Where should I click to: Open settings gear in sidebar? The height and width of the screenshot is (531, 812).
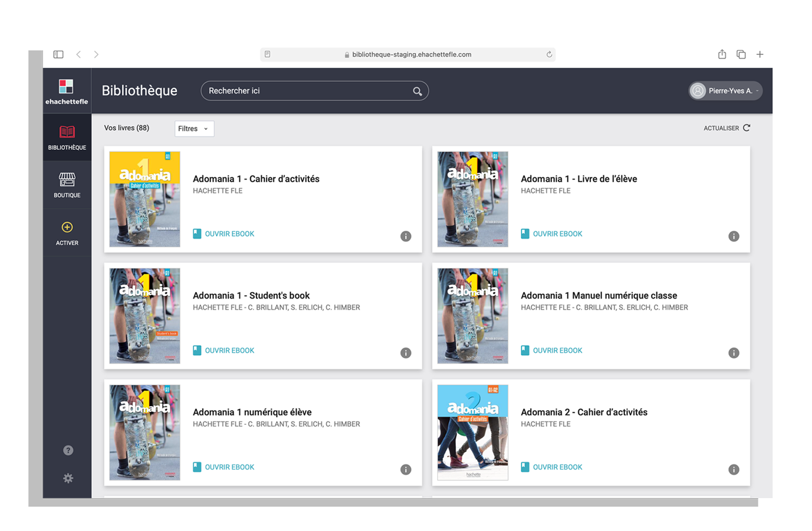(68, 478)
